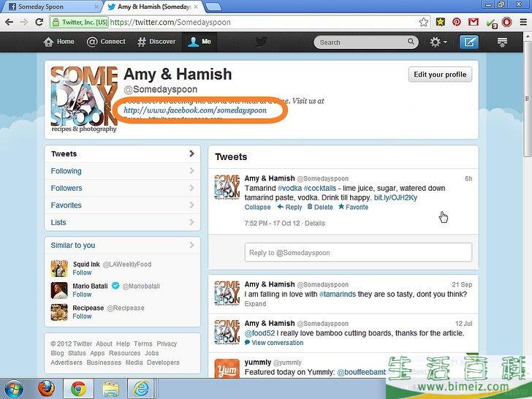This screenshot has height=399, width=532.
Task: Open a new browser tab
Action: tap(213, 7)
